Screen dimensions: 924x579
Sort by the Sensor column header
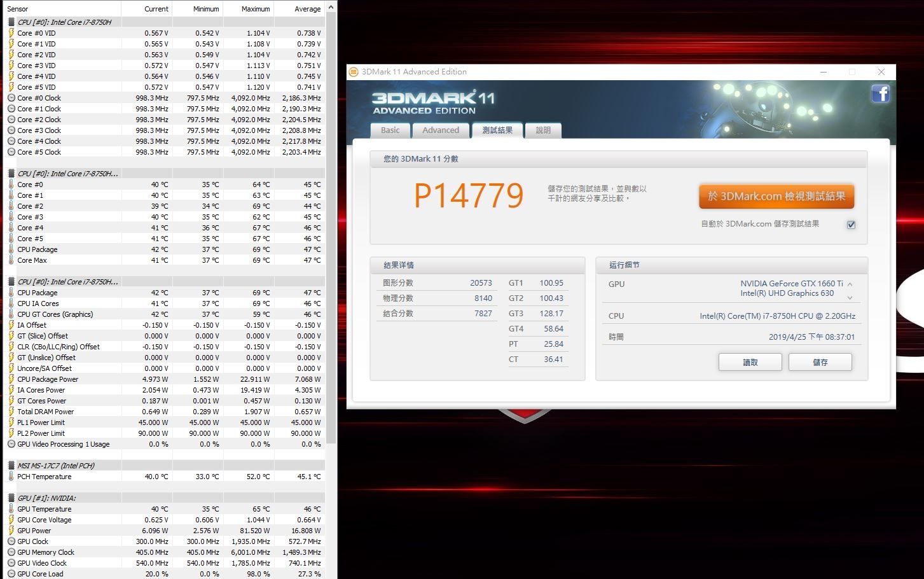tap(62, 9)
